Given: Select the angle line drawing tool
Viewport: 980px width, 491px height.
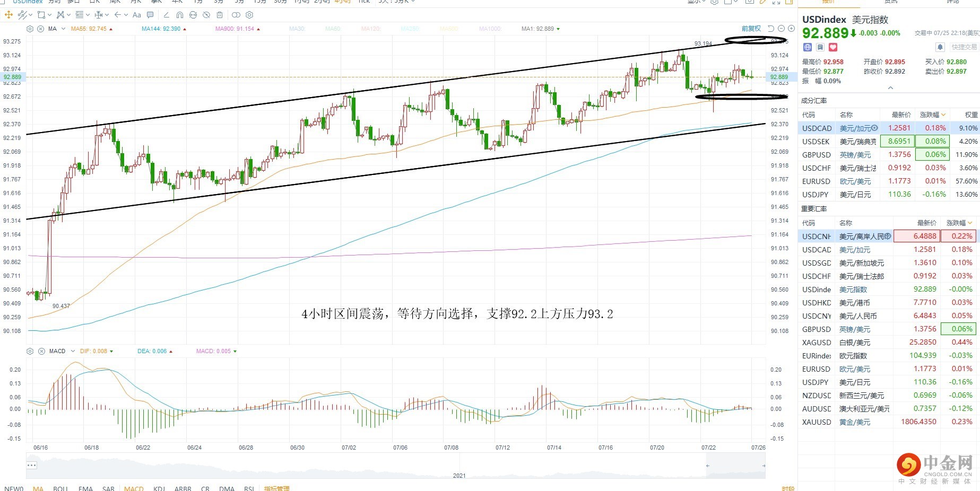Looking at the screenshot, I should pos(166,15).
